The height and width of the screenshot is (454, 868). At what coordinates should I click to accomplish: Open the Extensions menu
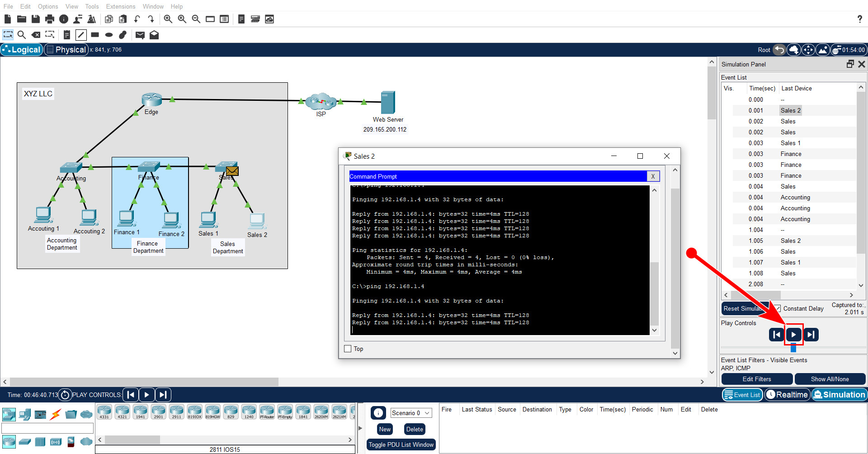pyautogui.click(x=121, y=6)
